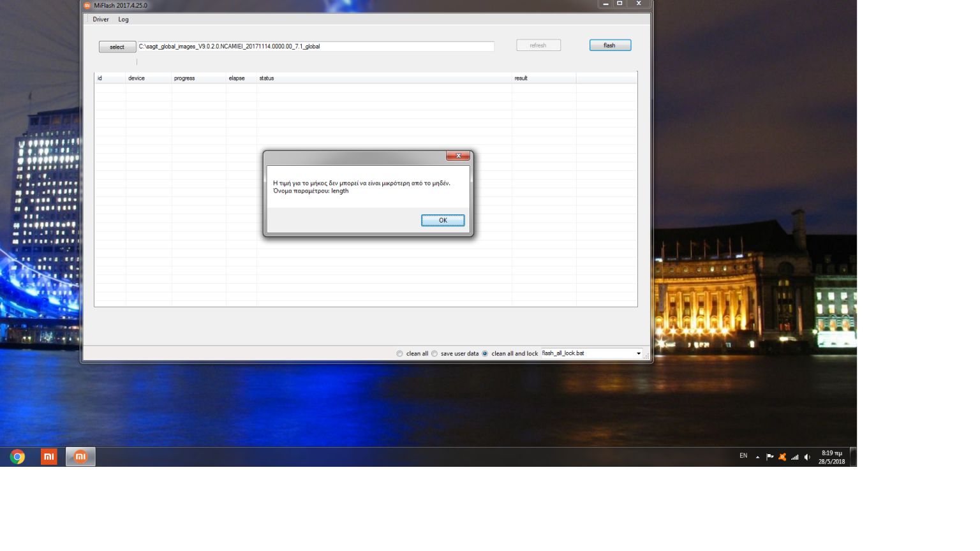Click the select button for ROM folder
The image size is (980, 551).
click(x=117, y=47)
